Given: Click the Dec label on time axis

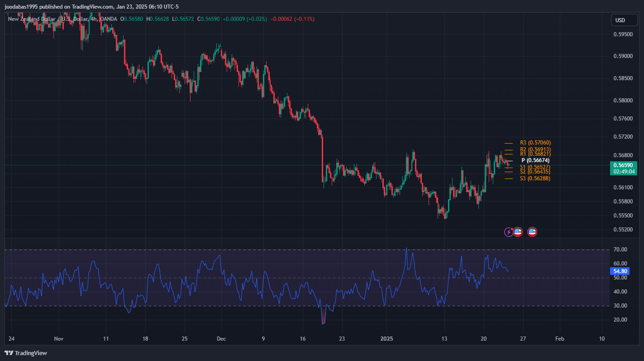Looking at the screenshot, I should click(x=221, y=339).
